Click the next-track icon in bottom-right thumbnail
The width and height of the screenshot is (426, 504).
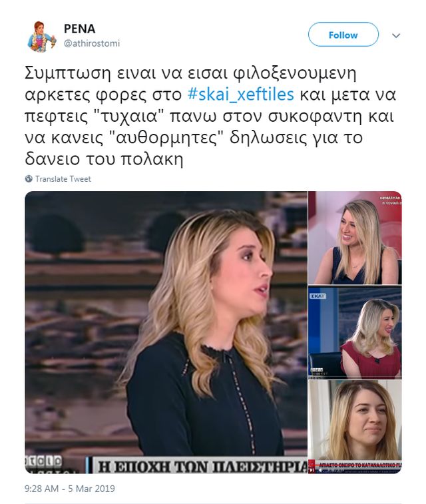pos(312,470)
